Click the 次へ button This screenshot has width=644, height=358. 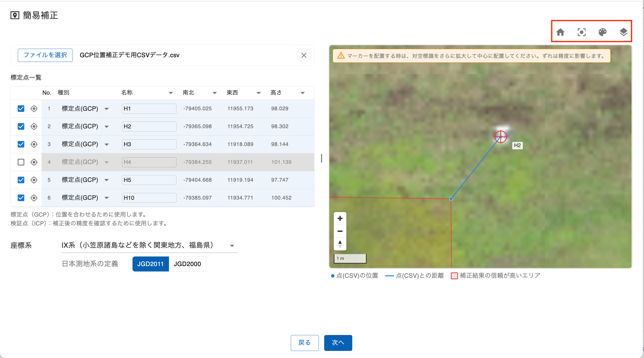click(338, 343)
